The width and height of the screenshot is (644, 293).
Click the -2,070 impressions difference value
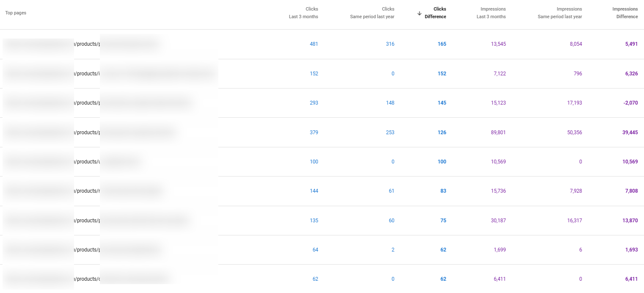pyautogui.click(x=628, y=103)
